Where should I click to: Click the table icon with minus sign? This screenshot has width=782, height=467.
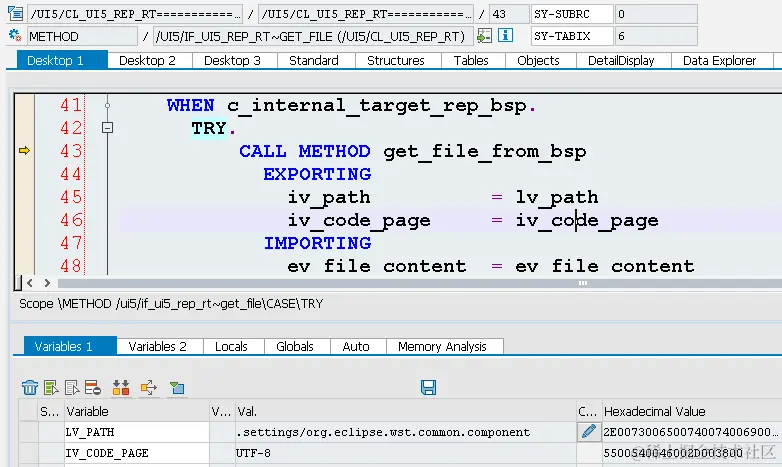click(x=93, y=387)
